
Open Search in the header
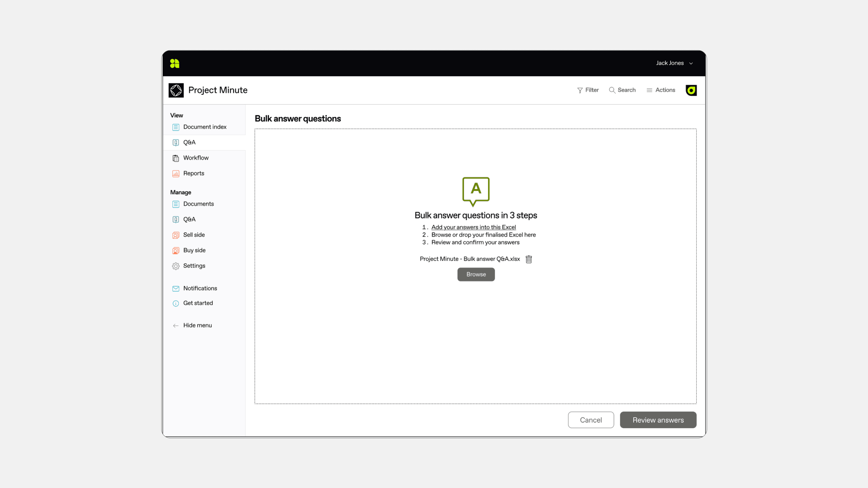(x=626, y=90)
